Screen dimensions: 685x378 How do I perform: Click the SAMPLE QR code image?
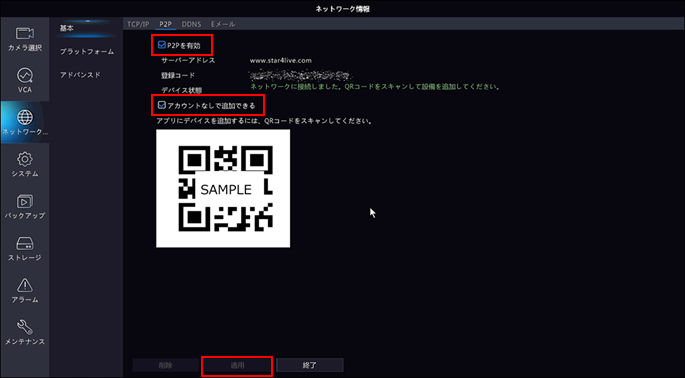(x=223, y=188)
